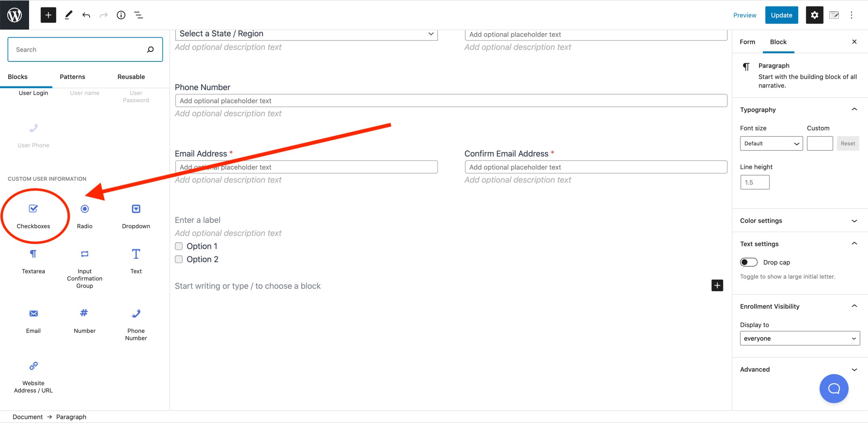Expand the Advanced panel
The height and width of the screenshot is (423, 868).
coord(800,369)
